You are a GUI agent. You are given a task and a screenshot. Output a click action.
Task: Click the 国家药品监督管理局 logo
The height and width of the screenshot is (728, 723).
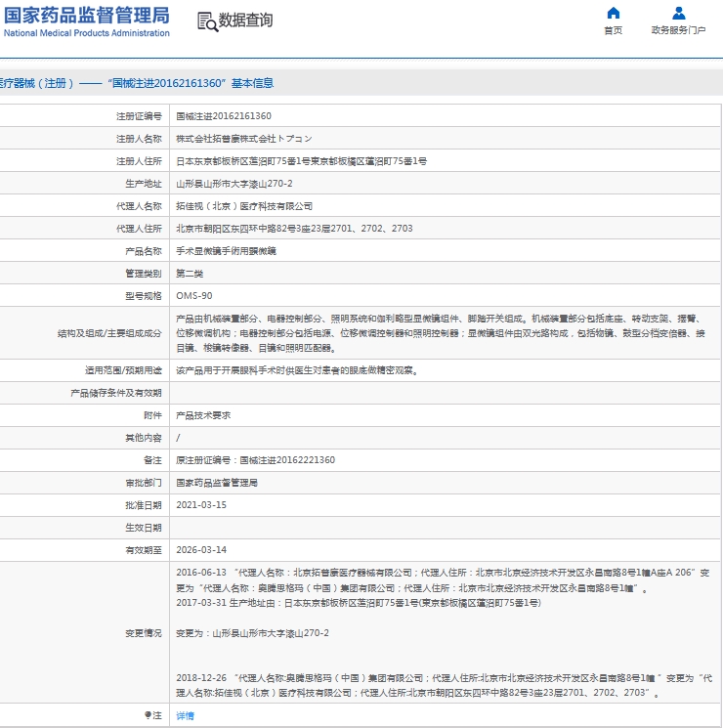click(x=86, y=16)
